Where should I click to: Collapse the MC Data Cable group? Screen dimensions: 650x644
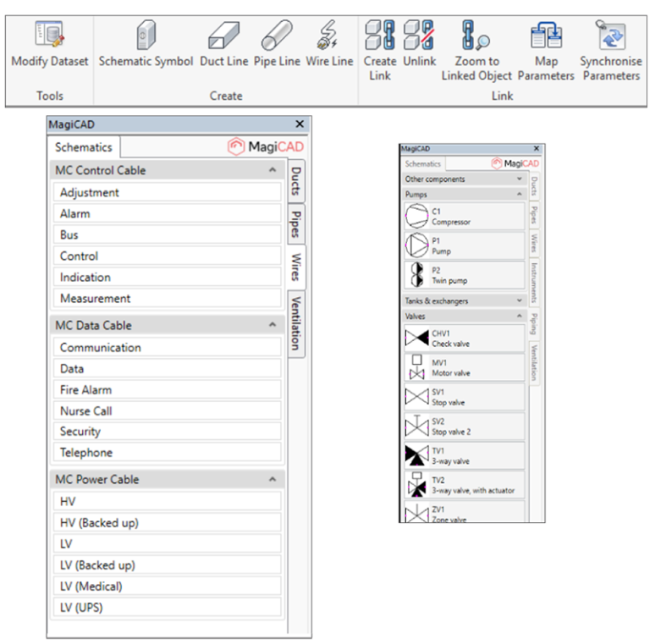[273, 325]
